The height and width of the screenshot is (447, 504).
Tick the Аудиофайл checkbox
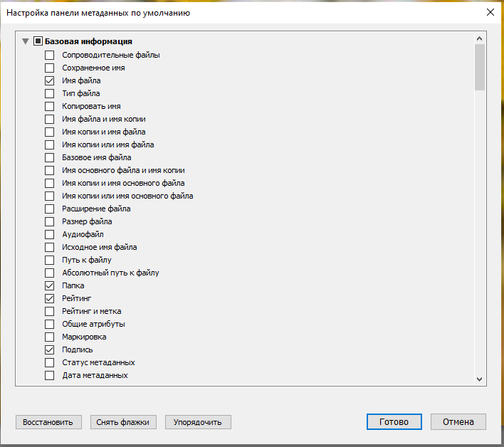[50, 234]
